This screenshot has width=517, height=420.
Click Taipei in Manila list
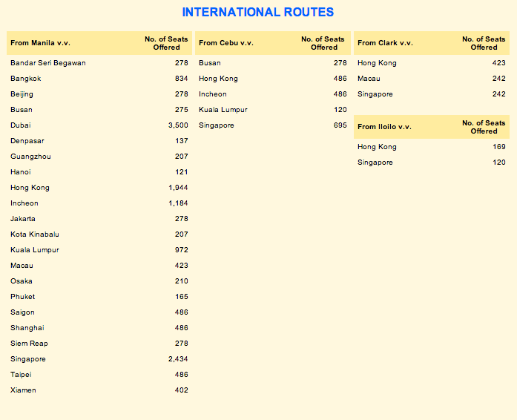(x=21, y=375)
